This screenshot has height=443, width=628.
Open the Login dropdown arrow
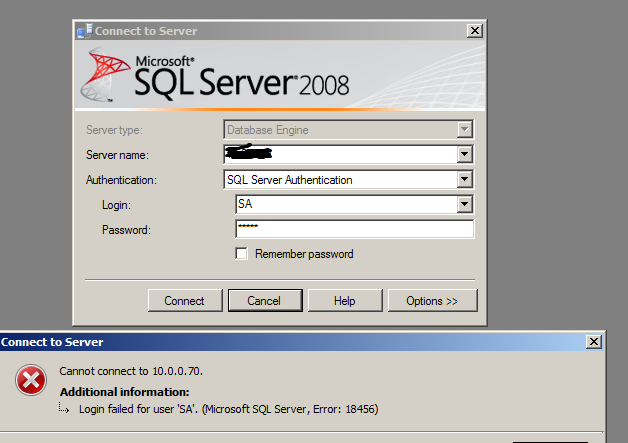coord(465,204)
